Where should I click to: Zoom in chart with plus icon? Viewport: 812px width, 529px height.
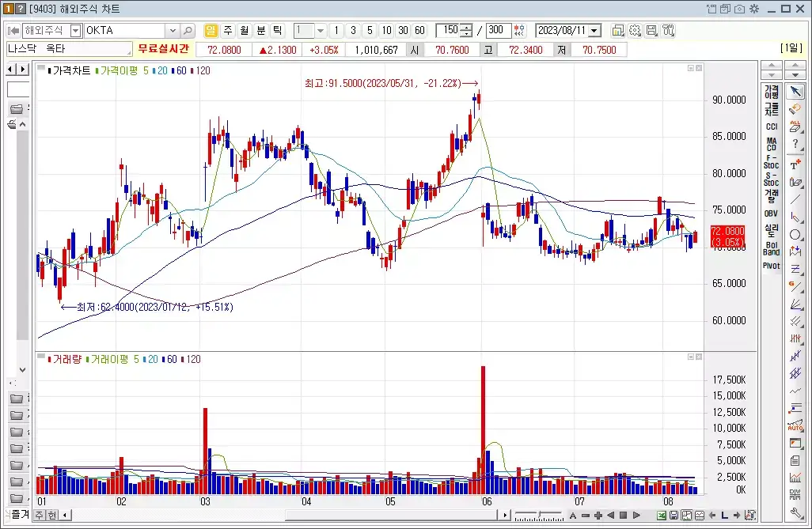click(598, 515)
